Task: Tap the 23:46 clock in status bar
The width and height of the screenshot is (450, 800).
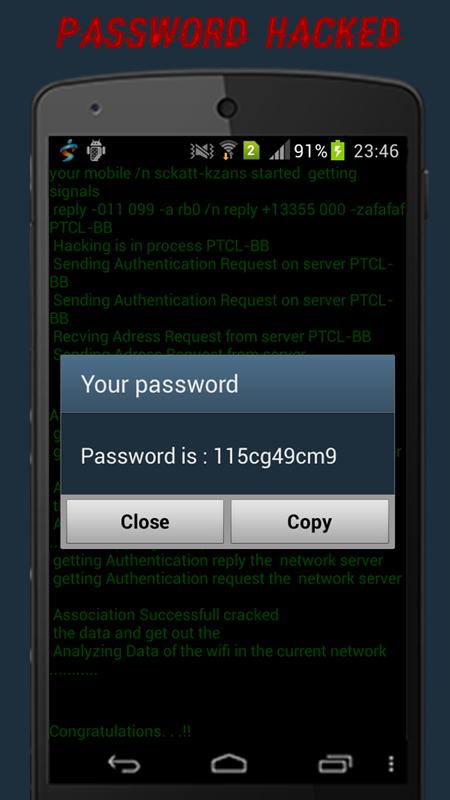Action: point(376,151)
